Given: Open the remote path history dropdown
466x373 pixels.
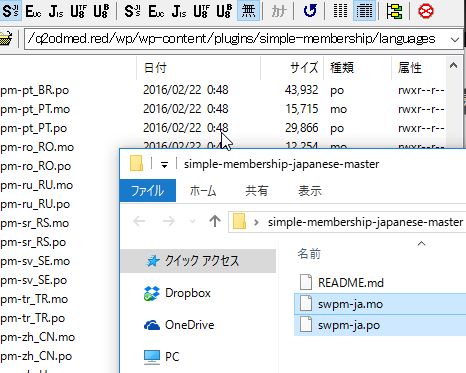Looking at the screenshot, I should click(455, 40).
